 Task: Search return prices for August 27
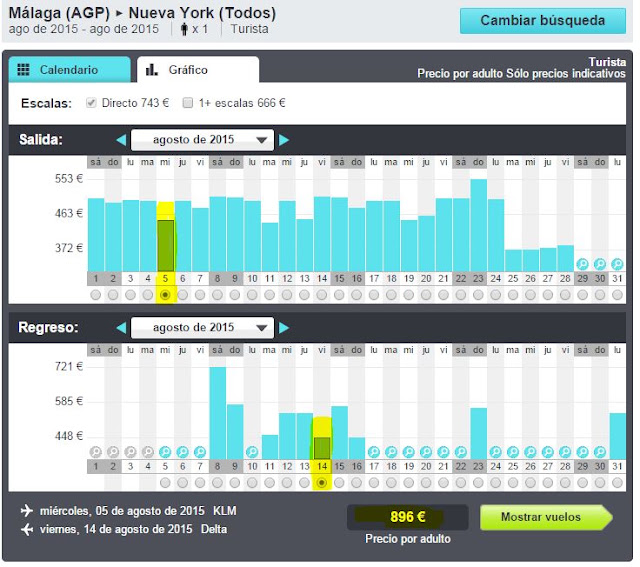[x=548, y=452]
